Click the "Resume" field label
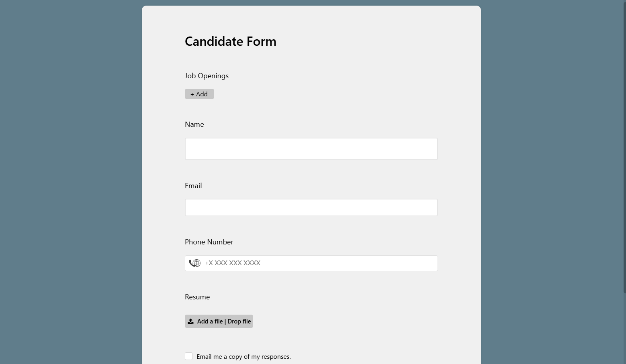Screen dimensions: 626x364 tap(197, 297)
